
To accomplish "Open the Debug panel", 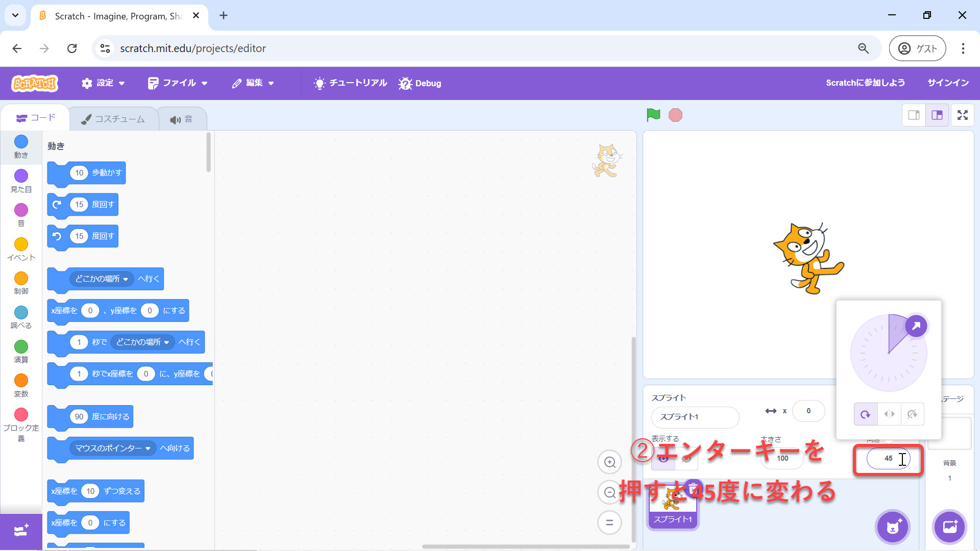I will pos(420,83).
